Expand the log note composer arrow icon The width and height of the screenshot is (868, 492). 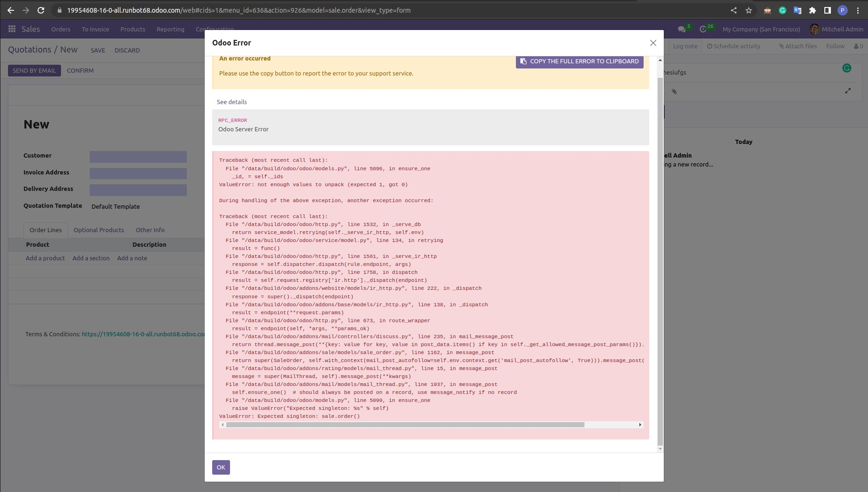pyautogui.click(x=848, y=91)
